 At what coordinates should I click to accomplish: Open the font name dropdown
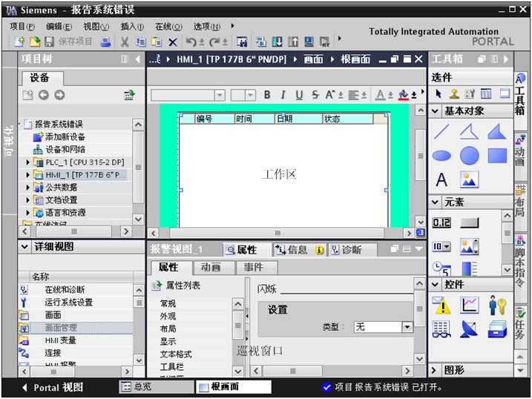pos(220,95)
